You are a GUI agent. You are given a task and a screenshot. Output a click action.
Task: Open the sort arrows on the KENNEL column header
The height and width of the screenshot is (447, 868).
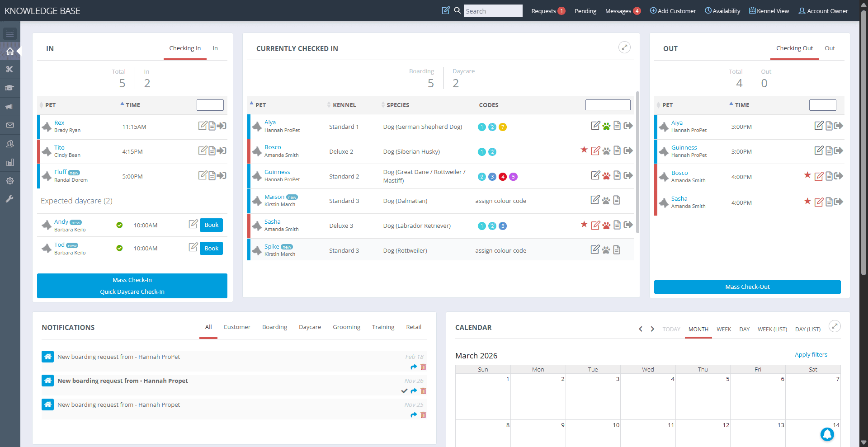(x=329, y=105)
